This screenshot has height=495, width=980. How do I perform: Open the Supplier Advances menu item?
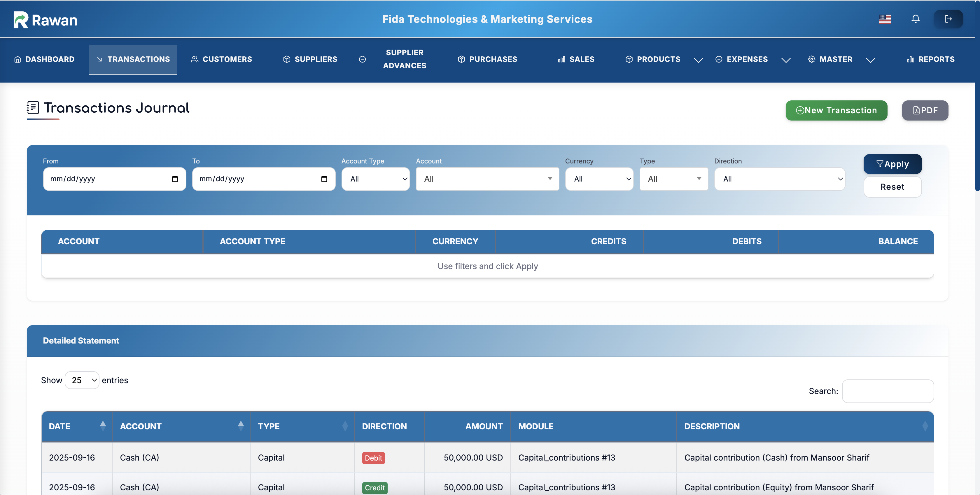pos(404,59)
